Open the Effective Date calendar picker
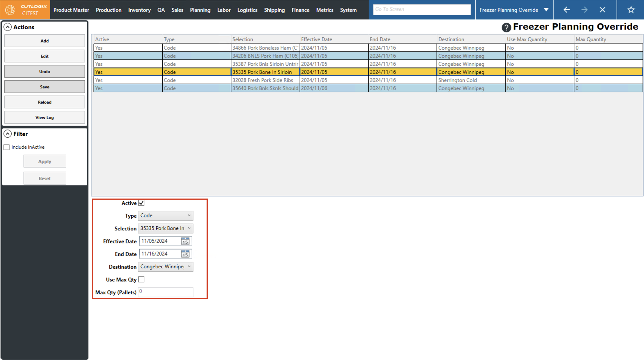Viewport: 644px width, 360px height. (185, 241)
